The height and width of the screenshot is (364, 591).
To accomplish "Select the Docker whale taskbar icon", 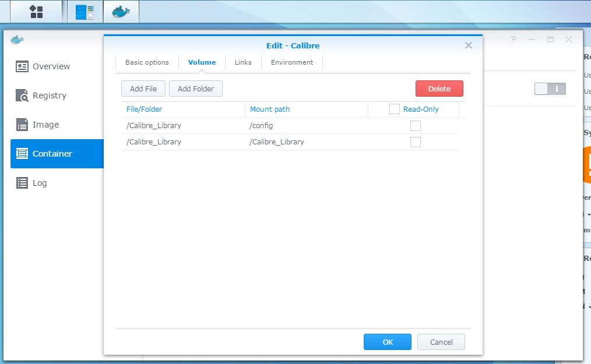I will [121, 12].
